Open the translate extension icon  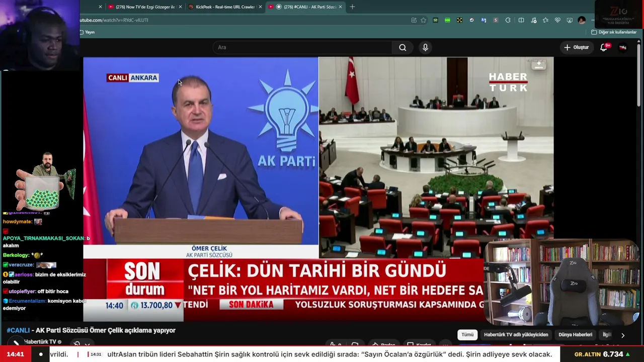[x=484, y=20]
